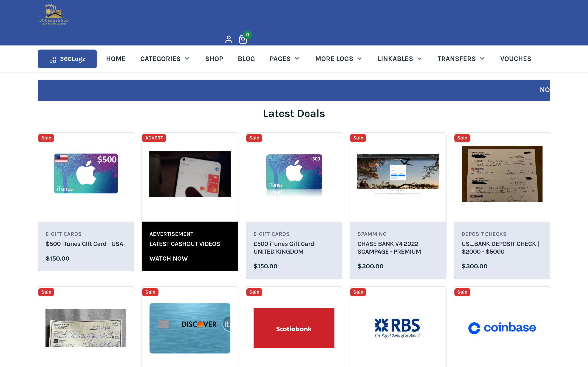This screenshot has width=588, height=367.
Task: Expand the LINKABLES dropdown
Action: tap(399, 59)
